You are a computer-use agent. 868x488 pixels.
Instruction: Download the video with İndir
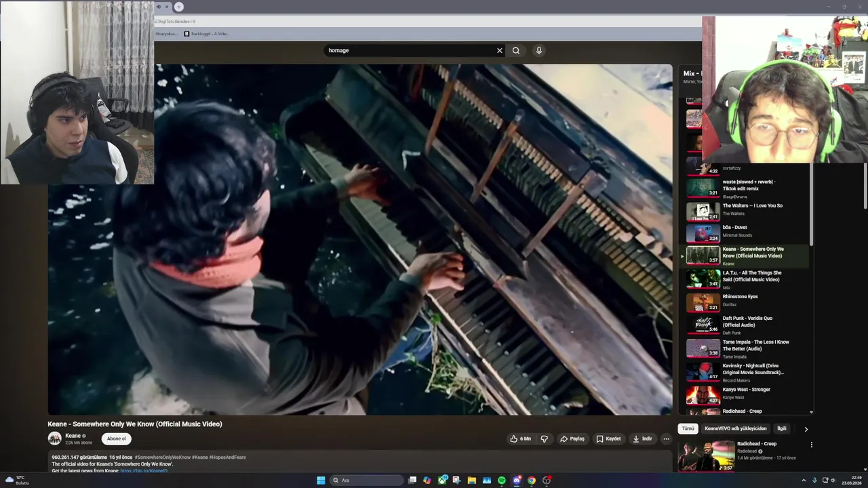[x=642, y=439]
